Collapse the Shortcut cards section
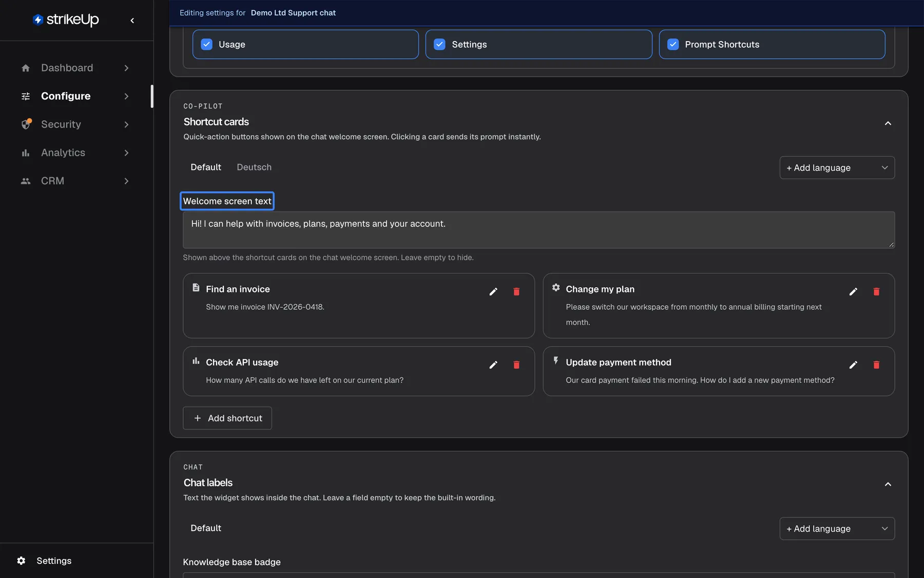924x578 pixels. [x=888, y=123]
